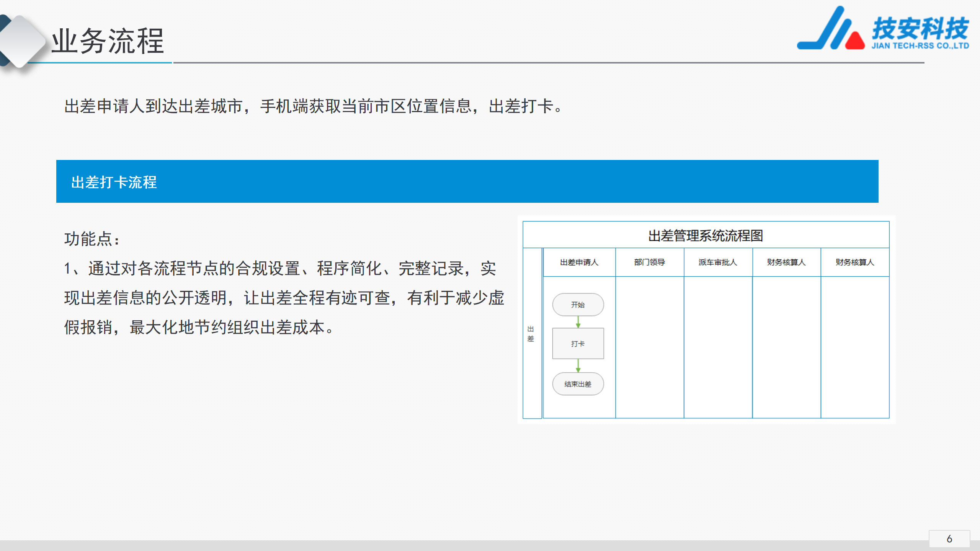The height and width of the screenshot is (551, 980).
Task: Select the 部门领导 column header
Action: click(649, 262)
